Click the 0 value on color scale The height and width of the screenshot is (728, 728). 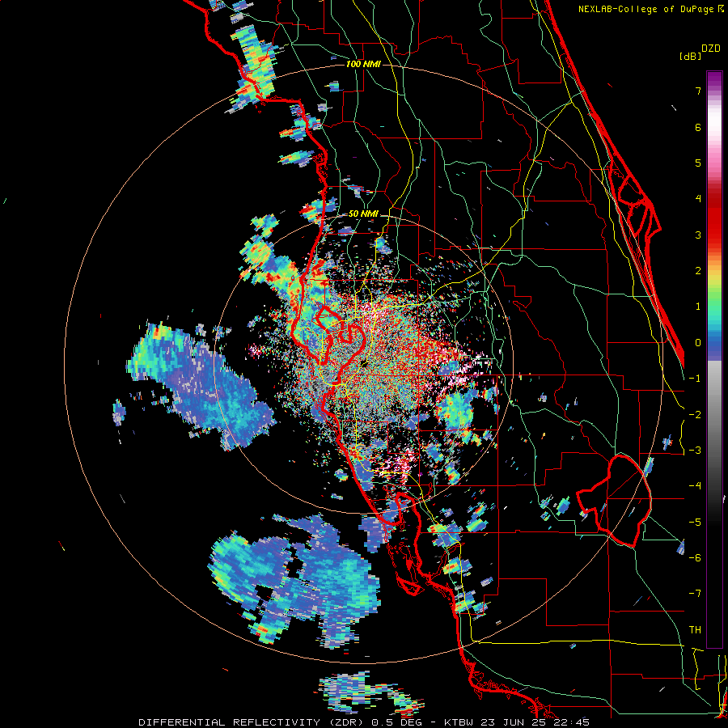698,343
